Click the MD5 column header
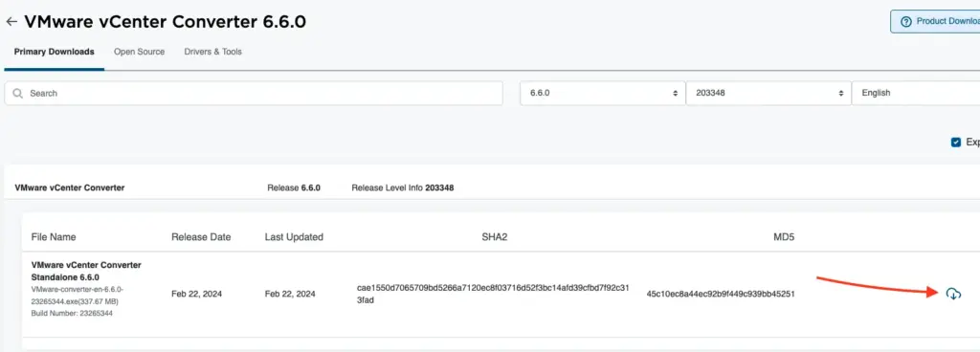This screenshot has height=352, width=980. [x=784, y=237]
